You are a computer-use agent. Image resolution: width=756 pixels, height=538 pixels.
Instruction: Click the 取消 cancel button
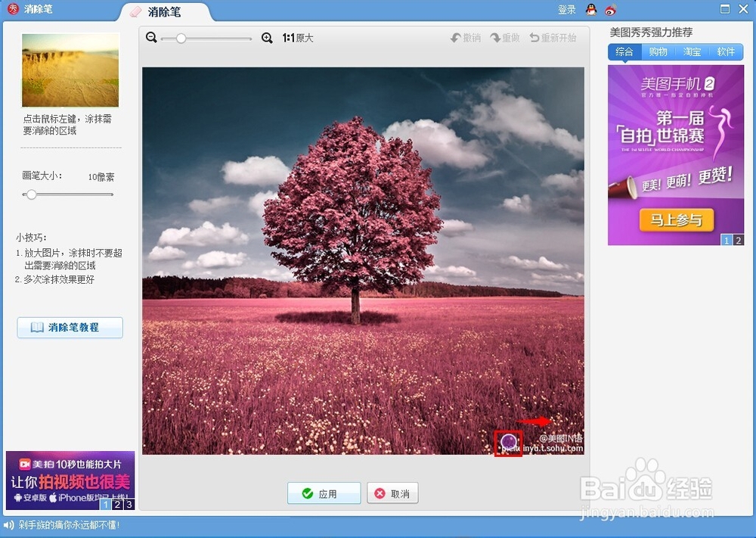click(x=392, y=493)
